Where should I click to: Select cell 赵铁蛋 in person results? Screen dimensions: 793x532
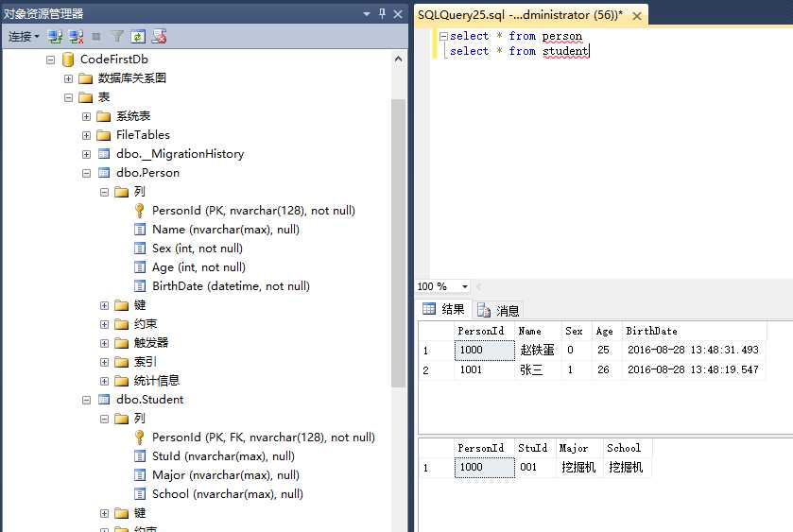pyautogui.click(x=538, y=350)
